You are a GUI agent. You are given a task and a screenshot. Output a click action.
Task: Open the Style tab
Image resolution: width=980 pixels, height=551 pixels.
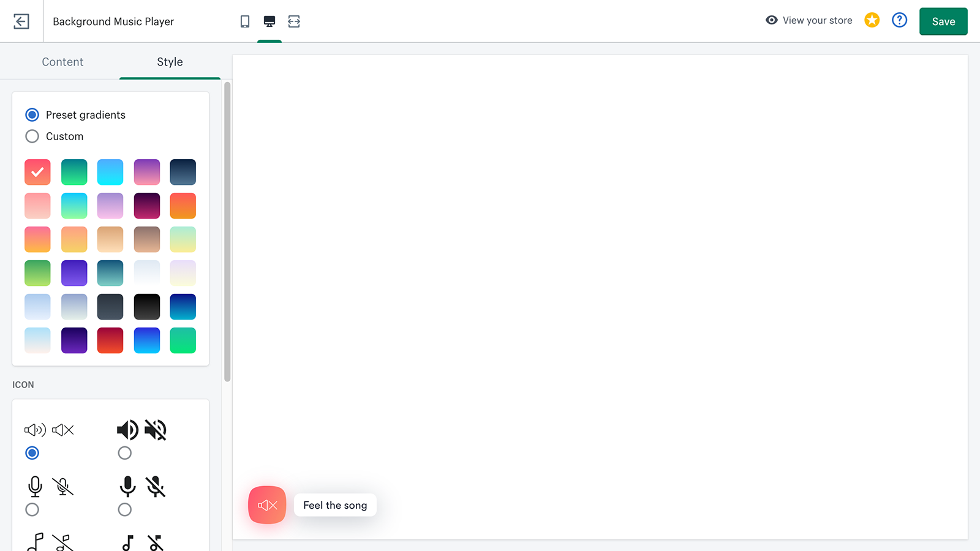click(170, 62)
